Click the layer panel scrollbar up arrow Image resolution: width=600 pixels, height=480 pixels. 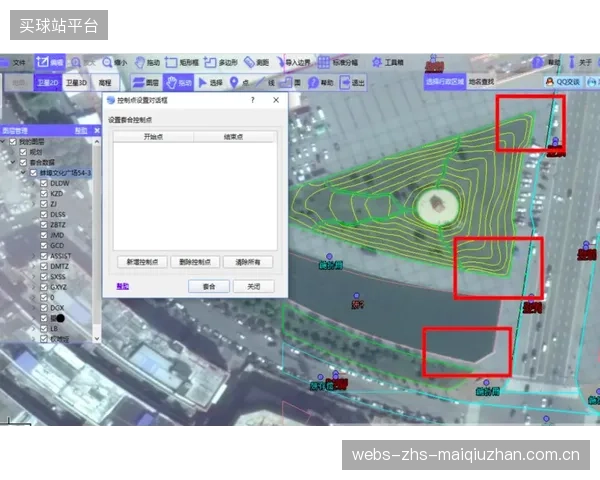pyautogui.click(x=97, y=142)
